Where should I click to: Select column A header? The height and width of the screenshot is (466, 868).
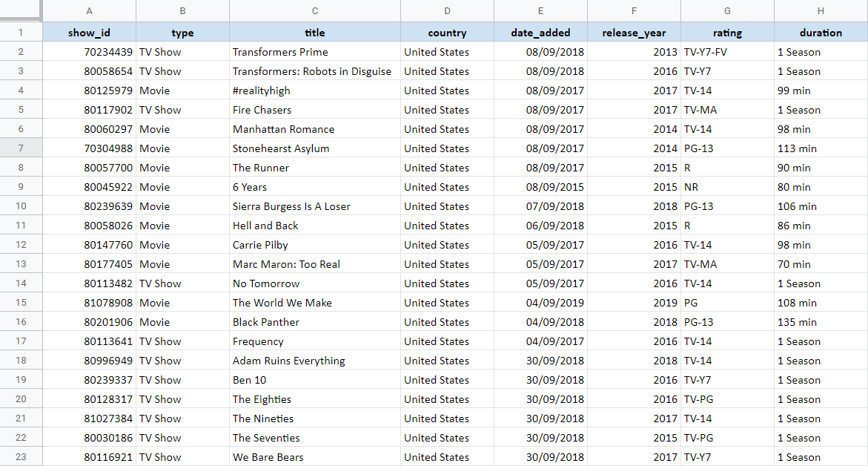[x=90, y=10]
